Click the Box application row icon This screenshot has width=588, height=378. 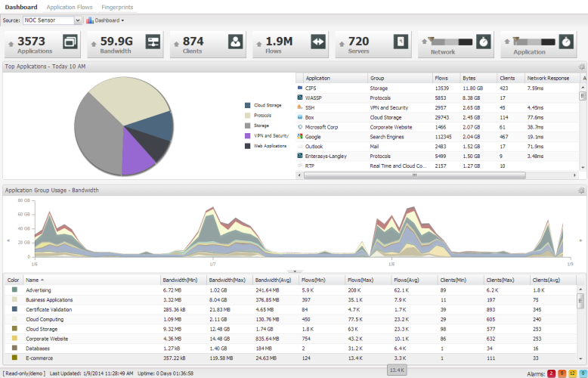coord(300,117)
